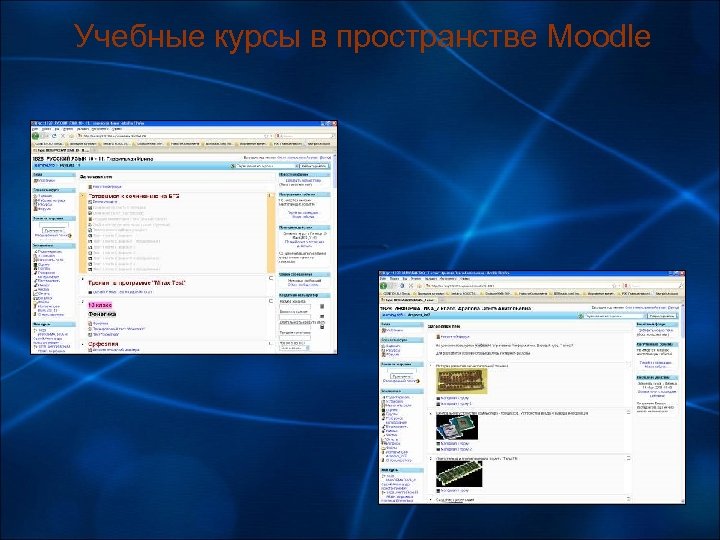Select the open page tab in the informatics course window
The image size is (720, 540).
[409, 300]
